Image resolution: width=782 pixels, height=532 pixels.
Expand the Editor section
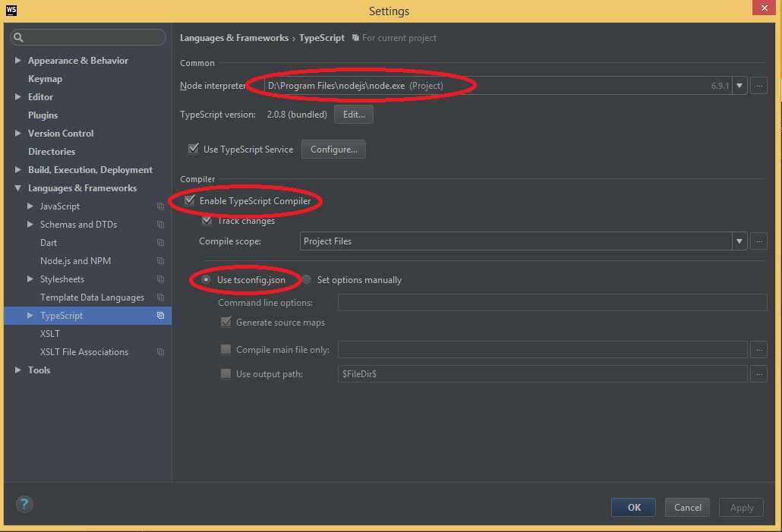(x=18, y=96)
